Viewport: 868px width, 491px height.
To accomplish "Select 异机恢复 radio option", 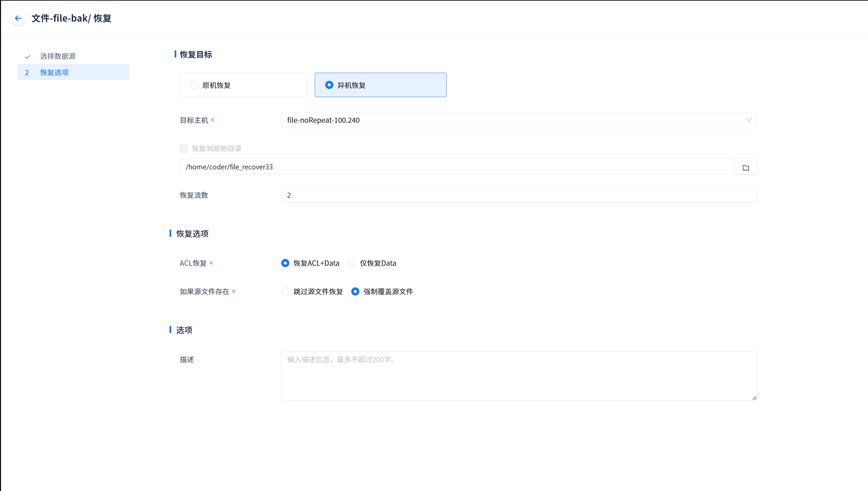I will 329,85.
